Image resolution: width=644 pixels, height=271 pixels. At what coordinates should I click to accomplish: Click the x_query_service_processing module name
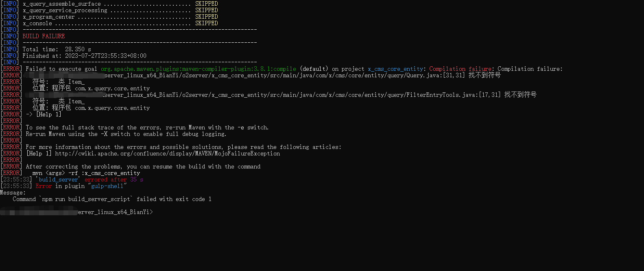(x=65, y=10)
